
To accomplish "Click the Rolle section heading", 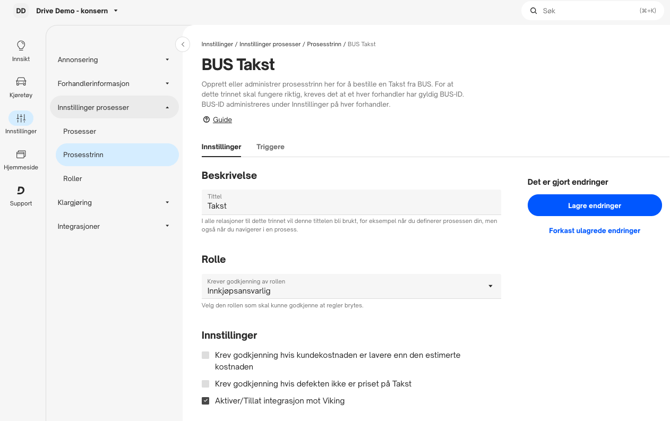I will pos(214,259).
